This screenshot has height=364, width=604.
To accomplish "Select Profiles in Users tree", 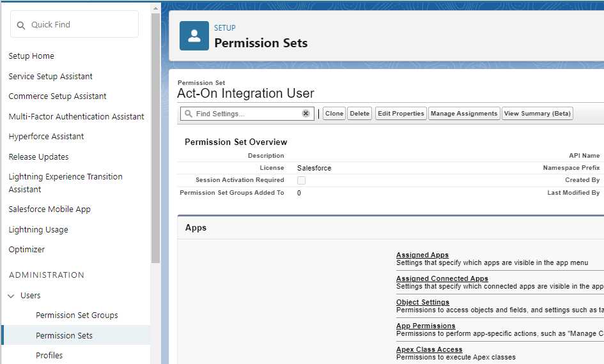I will pos(49,355).
